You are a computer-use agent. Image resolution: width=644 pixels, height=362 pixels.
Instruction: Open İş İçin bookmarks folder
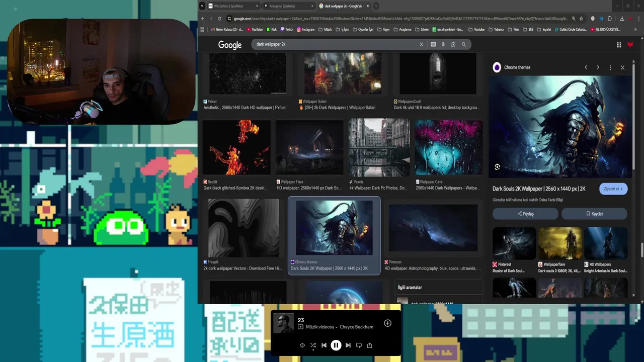click(x=342, y=30)
